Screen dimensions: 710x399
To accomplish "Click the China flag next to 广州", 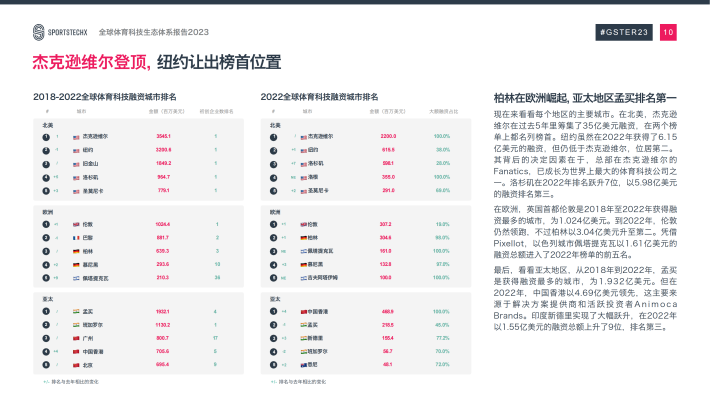I will pyautogui.click(x=76, y=338).
